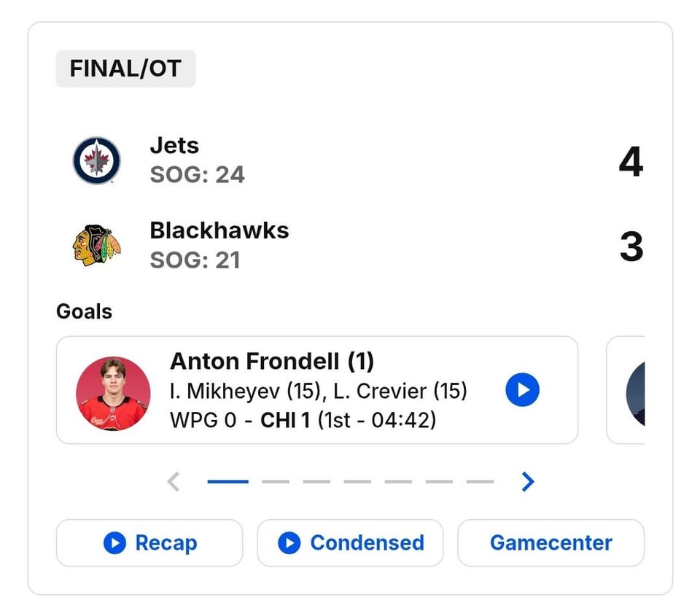
Task: Open the partially visible next goal card
Action: (627, 390)
